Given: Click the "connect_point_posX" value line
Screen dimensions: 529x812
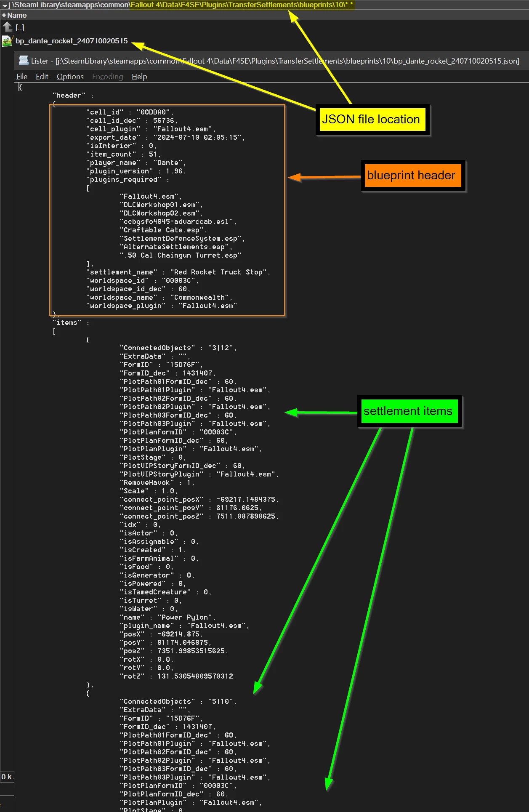Looking at the screenshot, I should coord(199,500).
